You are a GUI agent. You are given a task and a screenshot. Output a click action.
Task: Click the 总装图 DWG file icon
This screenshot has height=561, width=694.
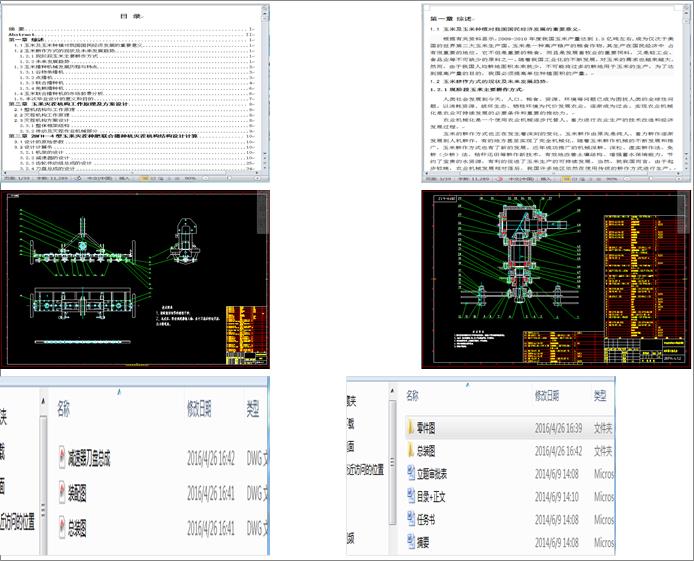point(62,527)
